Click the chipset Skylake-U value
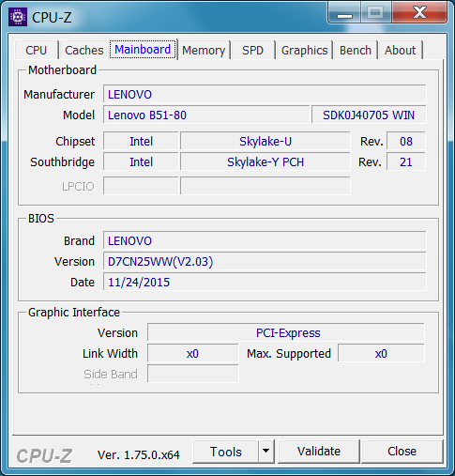 (265, 141)
